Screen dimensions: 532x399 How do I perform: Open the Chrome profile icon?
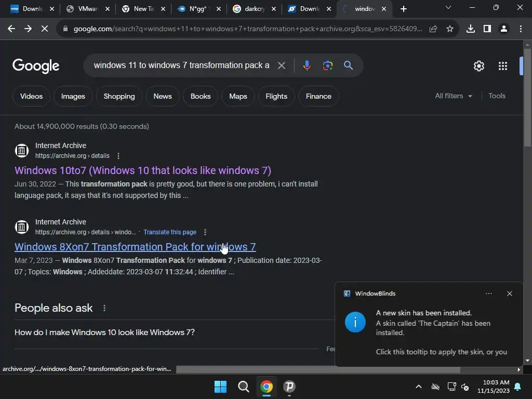[504, 29]
